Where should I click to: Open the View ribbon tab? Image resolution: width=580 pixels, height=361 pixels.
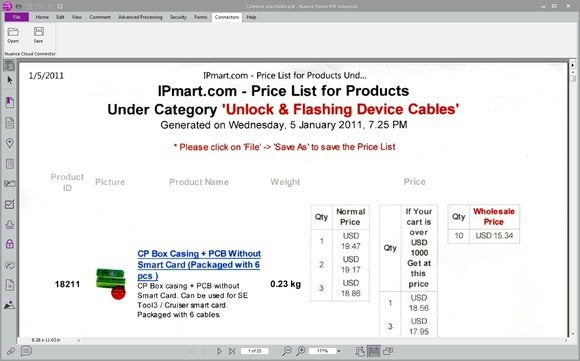point(77,17)
